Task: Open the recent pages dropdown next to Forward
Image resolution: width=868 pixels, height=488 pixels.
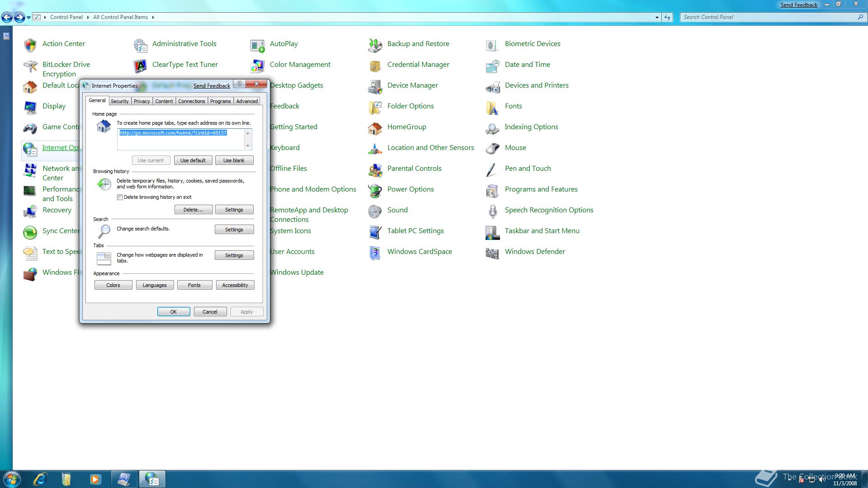Action: point(28,18)
